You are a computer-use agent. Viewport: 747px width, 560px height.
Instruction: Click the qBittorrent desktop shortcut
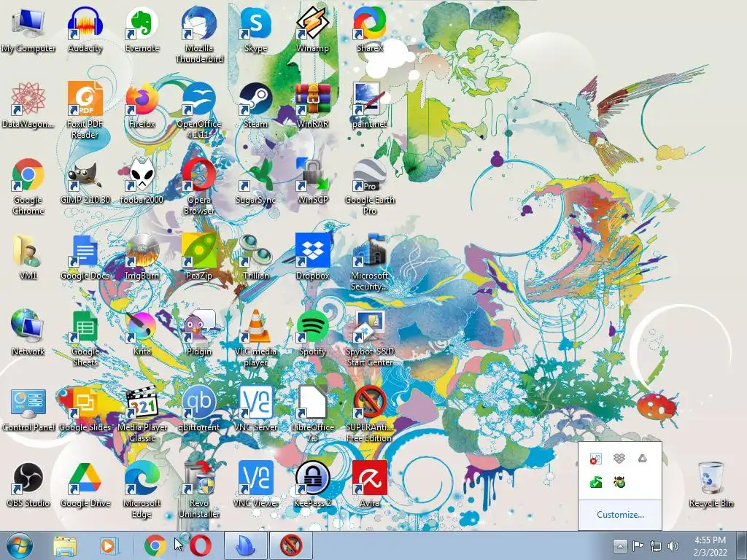tap(199, 408)
